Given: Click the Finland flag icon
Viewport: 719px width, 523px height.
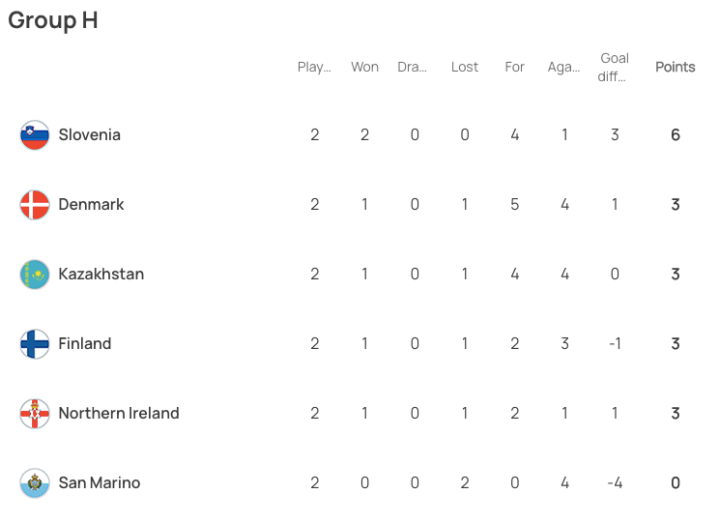Looking at the screenshot, I should coord(35,344).
